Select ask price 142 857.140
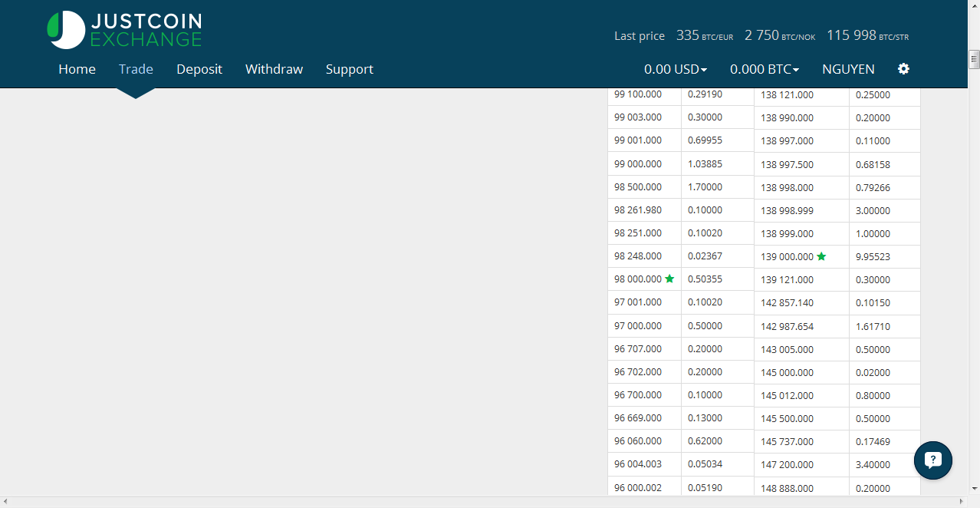The image size is (980, 508). pos(788,302)
